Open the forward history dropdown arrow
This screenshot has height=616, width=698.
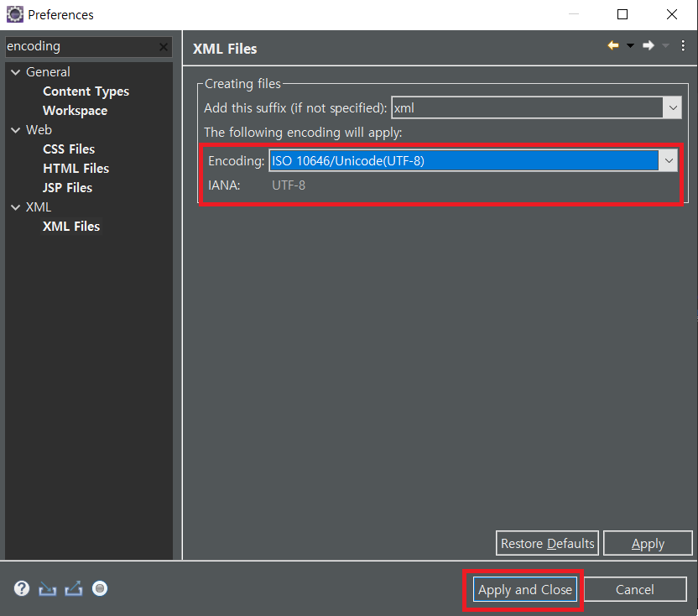pos(665,45)
